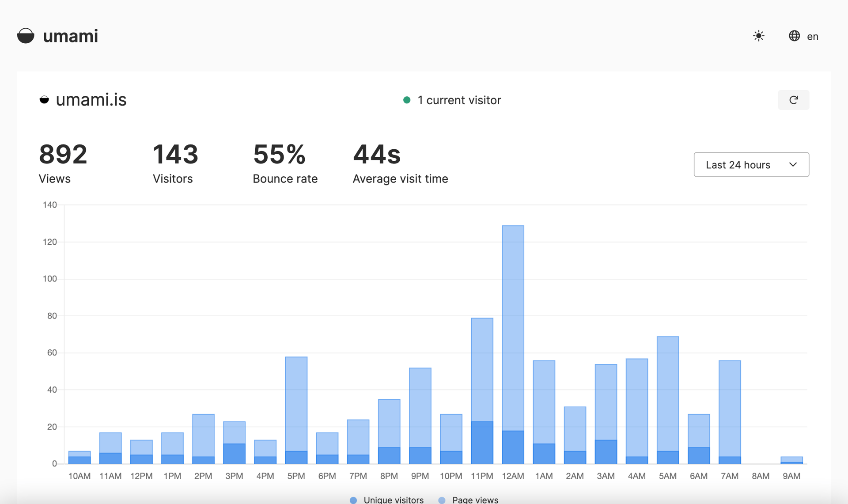Click the umami.is website title
The height and width of the screenshot is (504, 848).
point(91,100)
